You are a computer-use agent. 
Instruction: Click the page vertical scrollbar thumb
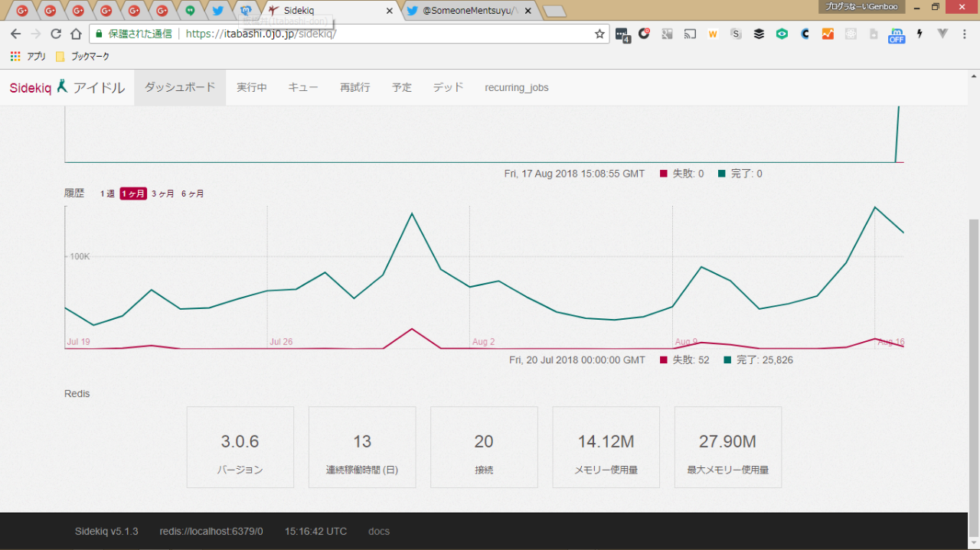[x=973, y=367]
